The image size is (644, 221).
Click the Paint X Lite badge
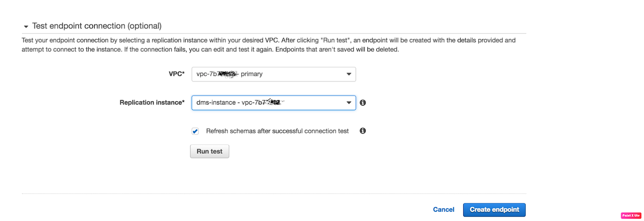(631, 216)
